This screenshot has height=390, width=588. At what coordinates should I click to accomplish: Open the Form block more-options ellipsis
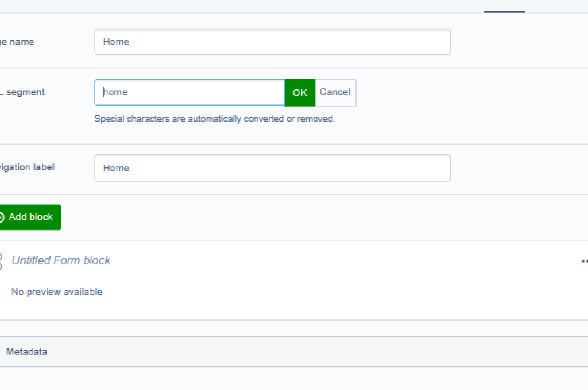tap(585, 261)
